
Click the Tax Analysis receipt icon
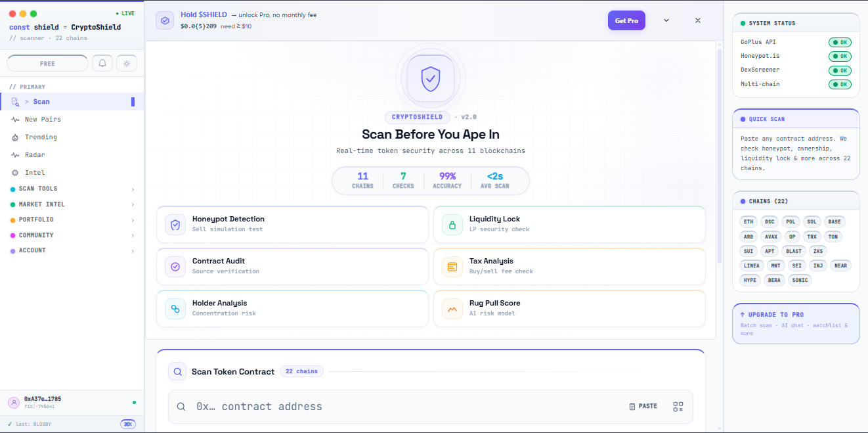[x=452, y=267]
